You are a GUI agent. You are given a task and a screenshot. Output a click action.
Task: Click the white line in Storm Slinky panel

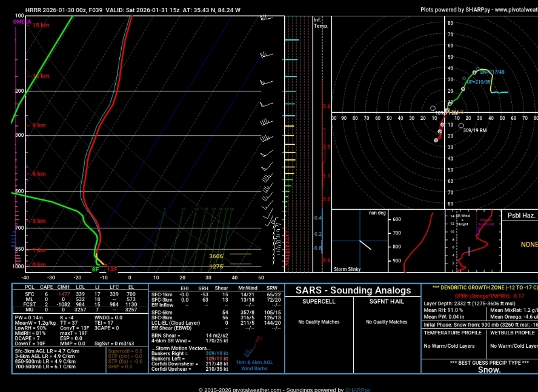(365, 245)
